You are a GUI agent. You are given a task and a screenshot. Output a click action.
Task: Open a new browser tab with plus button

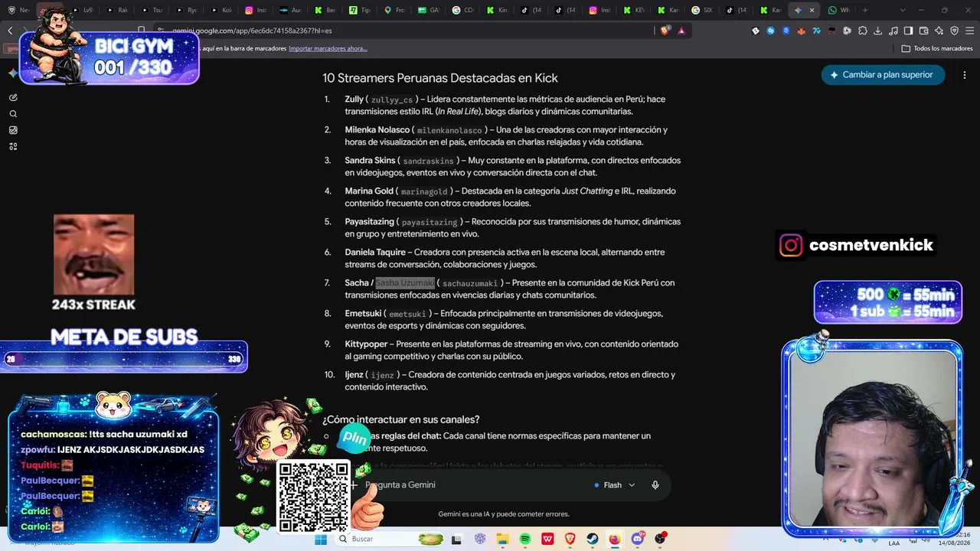(865, 10)
